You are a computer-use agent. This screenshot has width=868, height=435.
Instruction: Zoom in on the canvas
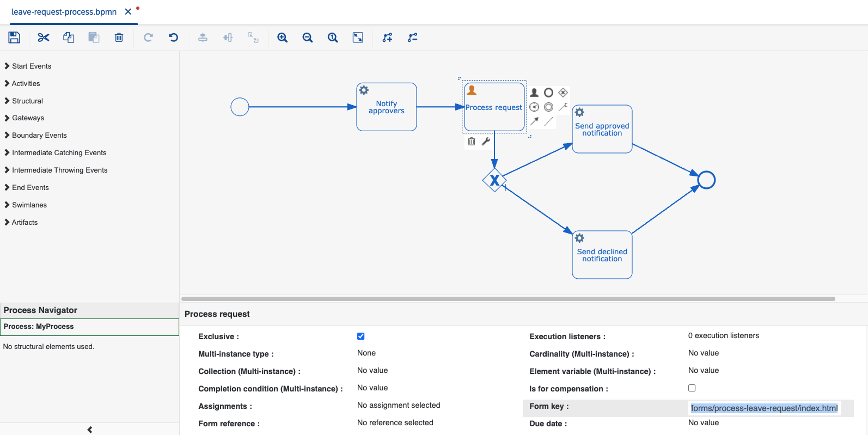[x=283, y=38]
